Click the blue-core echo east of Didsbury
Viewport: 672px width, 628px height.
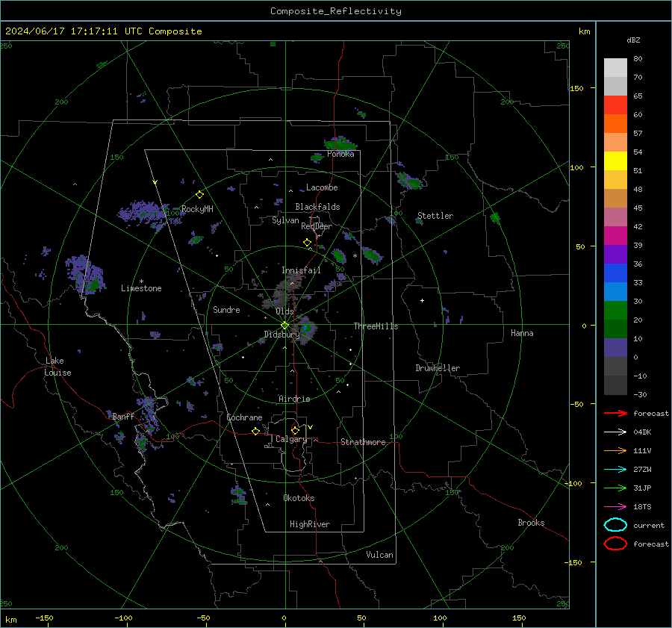point(306,329)
